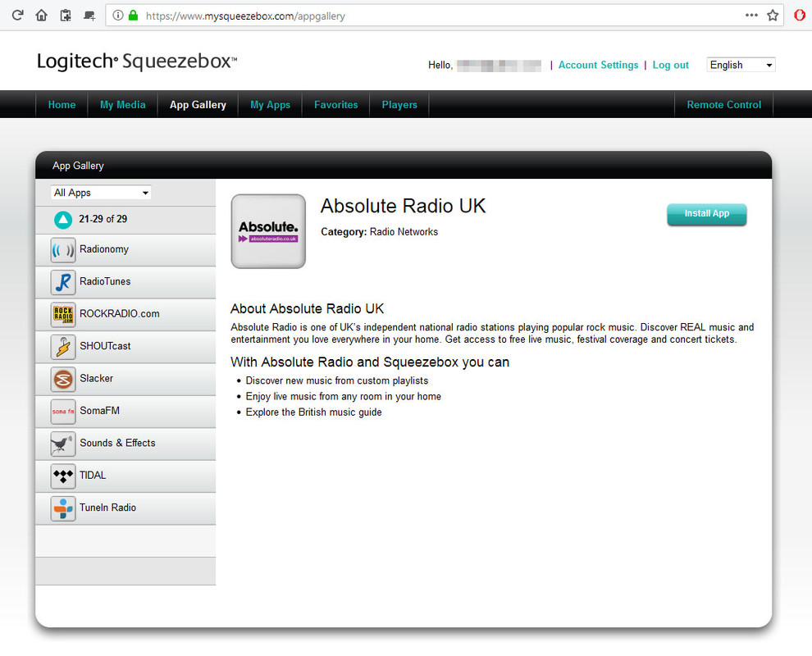Click the 'With Absolute Radio and Squeezebox' heading
Image resolution: width=812 pixels, height=656 pixels.
click(370, 362)
